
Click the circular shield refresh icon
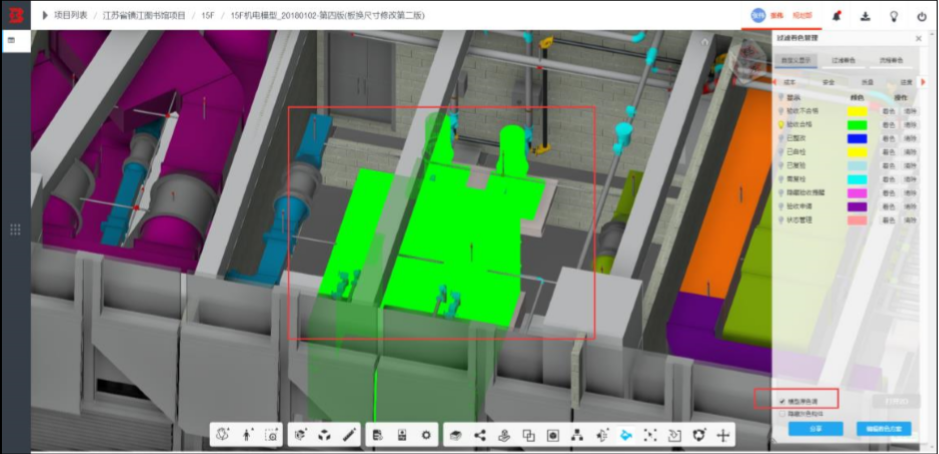[x=698, y=435]
